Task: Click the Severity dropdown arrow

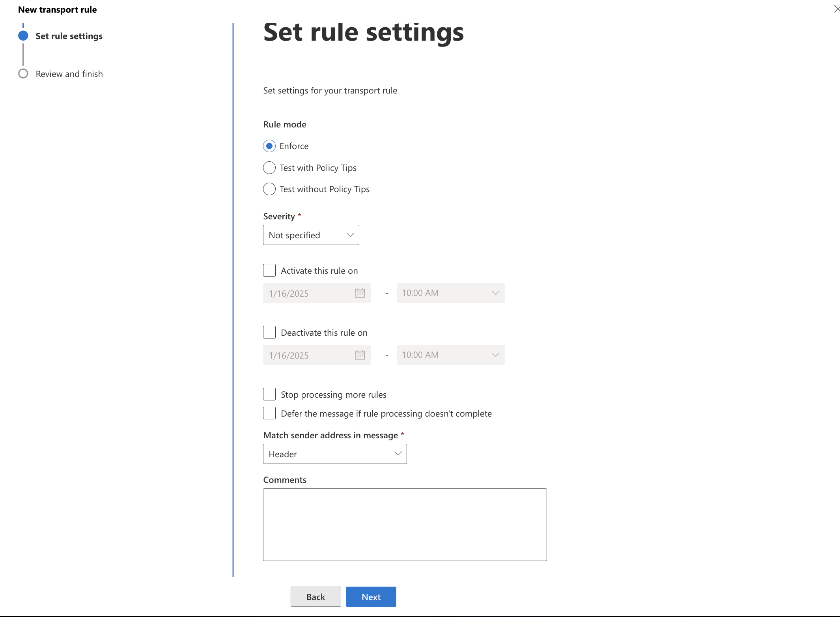Action: point(349,235)
